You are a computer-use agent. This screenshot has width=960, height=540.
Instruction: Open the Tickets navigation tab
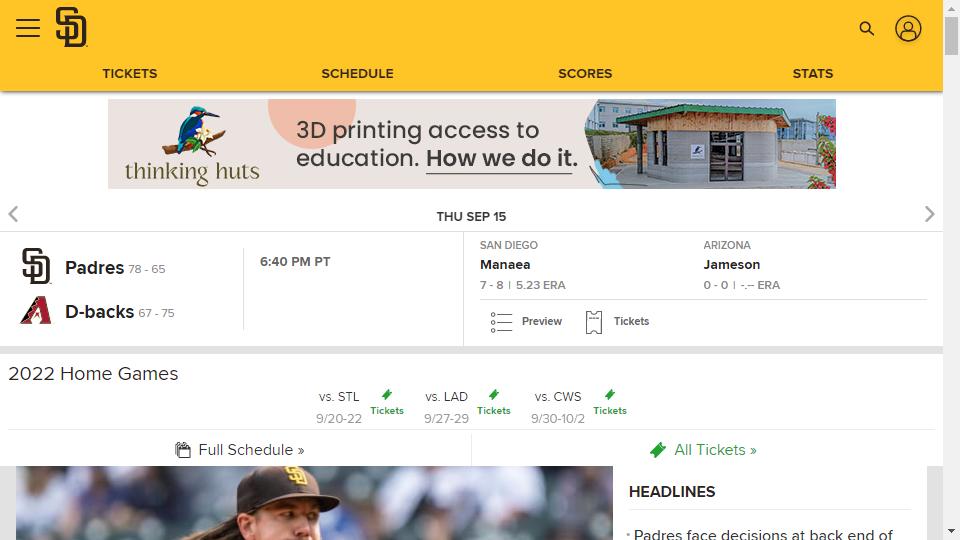130,73
